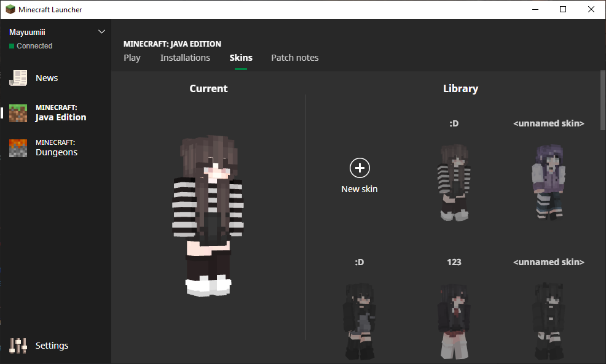
Task: Select the Skins tab
Action: coord(241,58)
